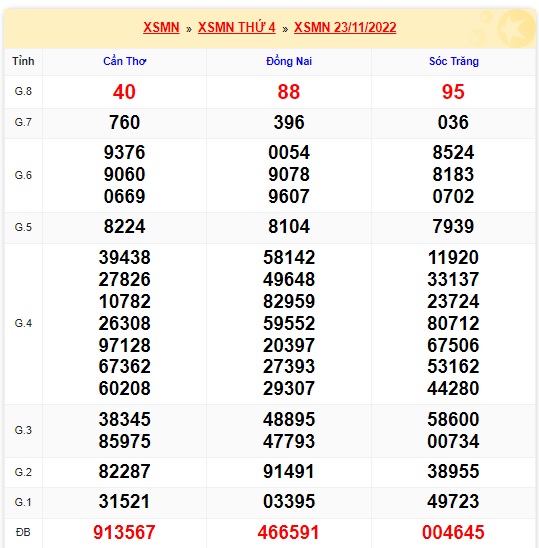Open the XSMN THỨ 4 link
Screen dimensions: 539x548
237,28
